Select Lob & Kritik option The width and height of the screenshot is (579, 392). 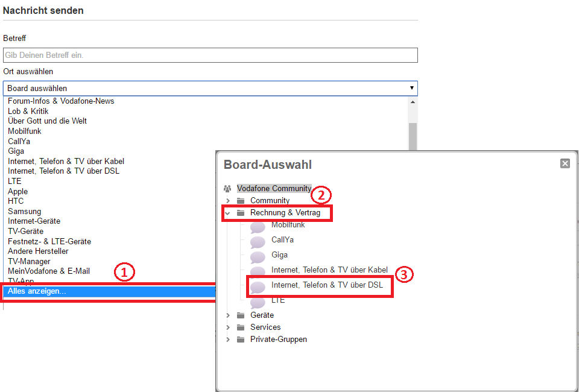[28, 111]
